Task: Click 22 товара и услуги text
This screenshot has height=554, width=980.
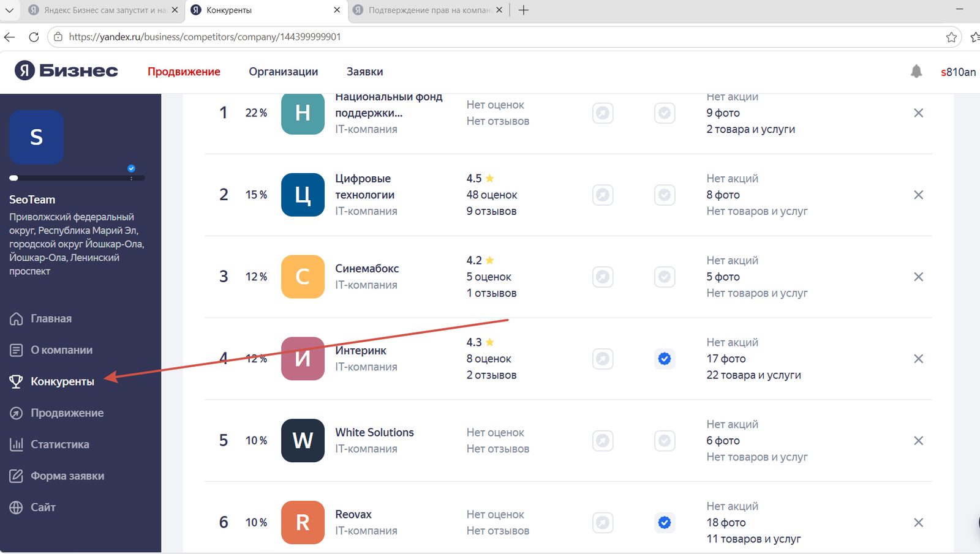Action: tap(753, 375)
